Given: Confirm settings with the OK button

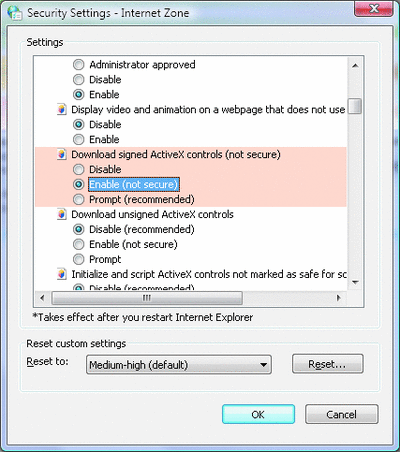Looking at the screenshot, I should [x=258, y=414].
